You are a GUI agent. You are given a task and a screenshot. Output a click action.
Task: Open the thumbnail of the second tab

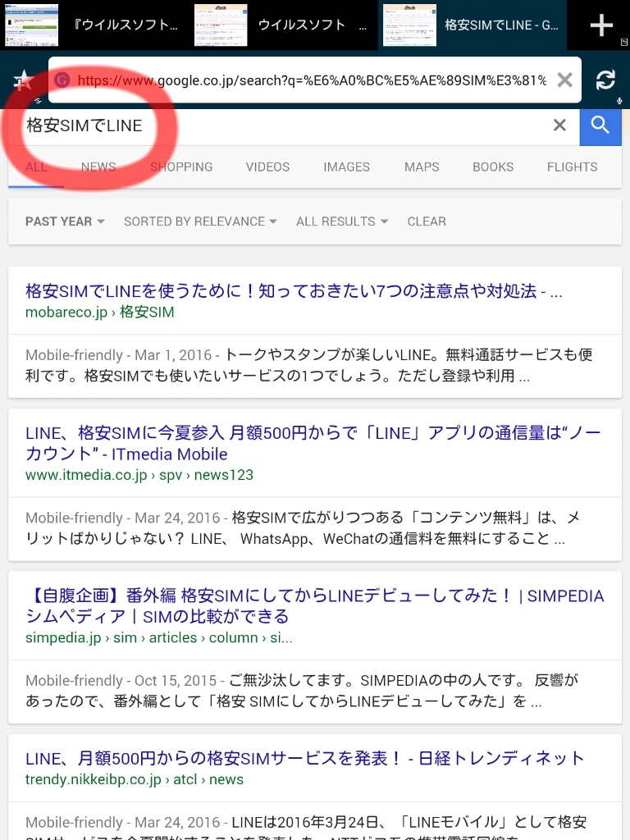[x=221, y=25]
